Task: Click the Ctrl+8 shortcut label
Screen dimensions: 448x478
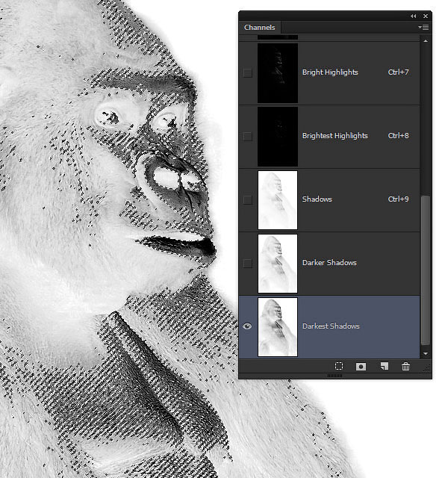Action: tap(398, 136)
